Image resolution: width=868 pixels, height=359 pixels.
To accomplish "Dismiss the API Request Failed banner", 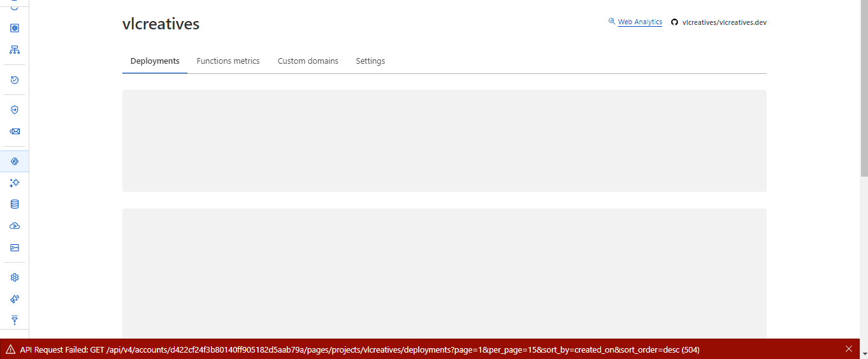I will tap(848, 349).
